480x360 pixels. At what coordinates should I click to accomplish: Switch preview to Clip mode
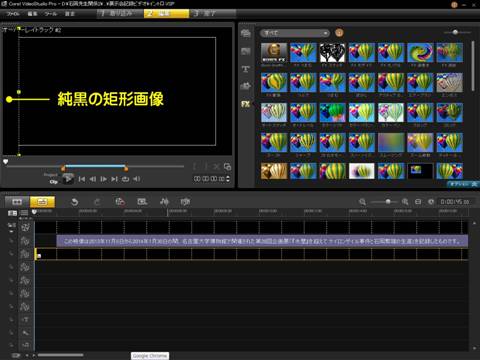pyautogui.click(x=53, y=182)
